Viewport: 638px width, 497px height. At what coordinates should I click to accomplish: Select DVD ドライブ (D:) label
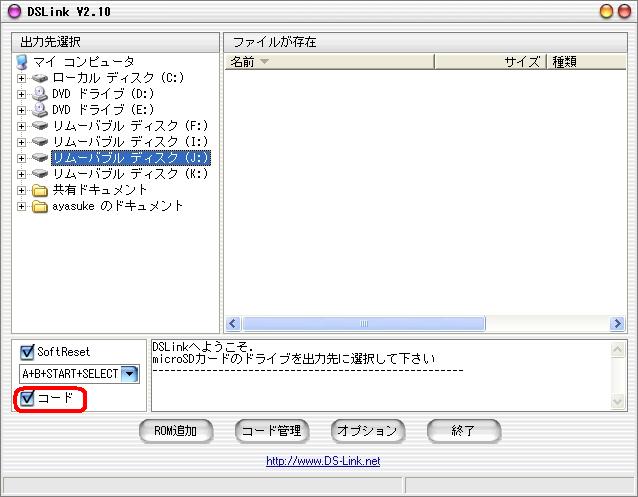(103, 94)
